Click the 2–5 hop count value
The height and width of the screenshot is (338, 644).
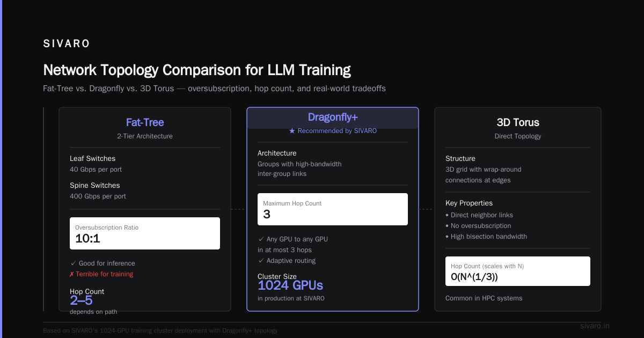click(81, 300)
